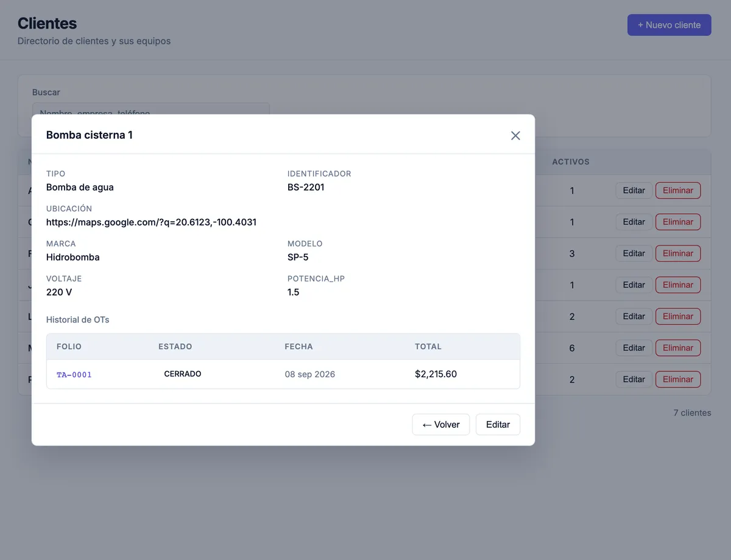Click the date 08 sep 2026
This screenshot has height=560, width=731.
pos(310,374)
